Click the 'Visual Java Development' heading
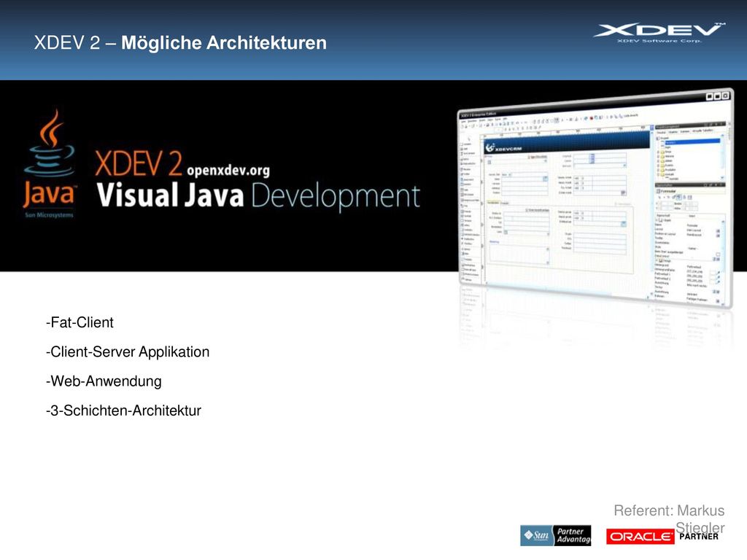 coord(258,196)
